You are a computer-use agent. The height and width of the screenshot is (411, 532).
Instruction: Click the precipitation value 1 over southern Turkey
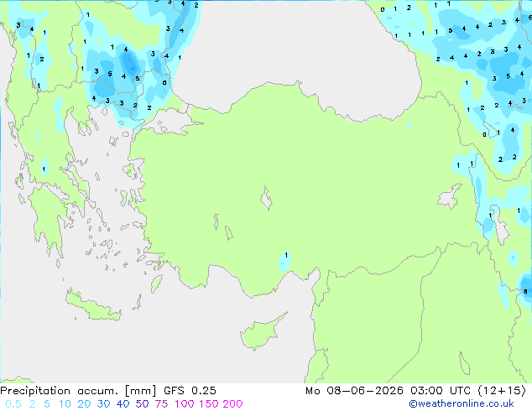[x=286, y=255]
